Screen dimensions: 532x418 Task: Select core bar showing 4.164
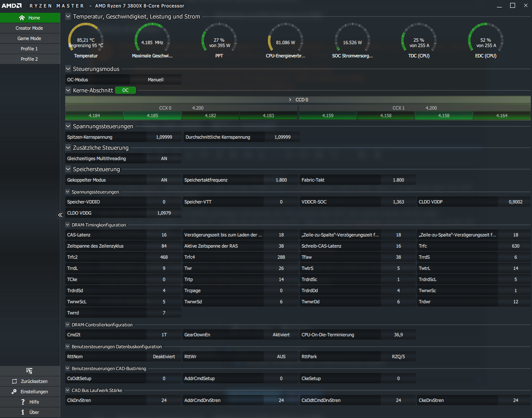(502, 116)
